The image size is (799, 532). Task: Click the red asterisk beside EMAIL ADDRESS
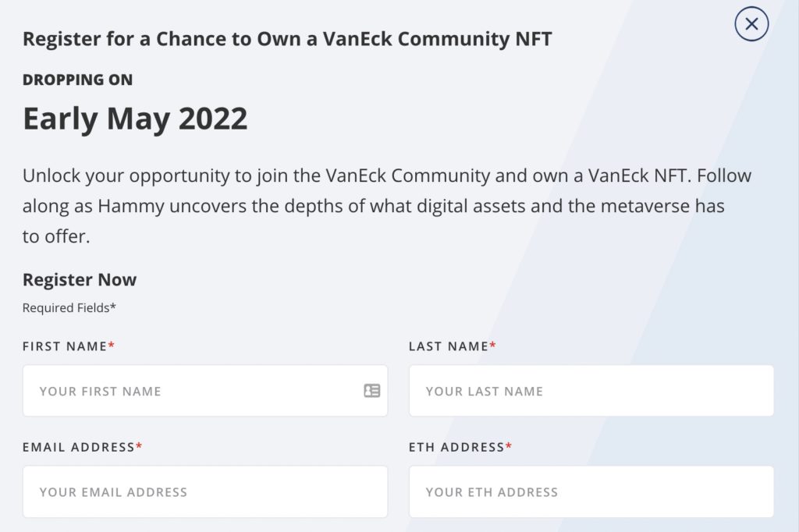click(x=139, y=446)
